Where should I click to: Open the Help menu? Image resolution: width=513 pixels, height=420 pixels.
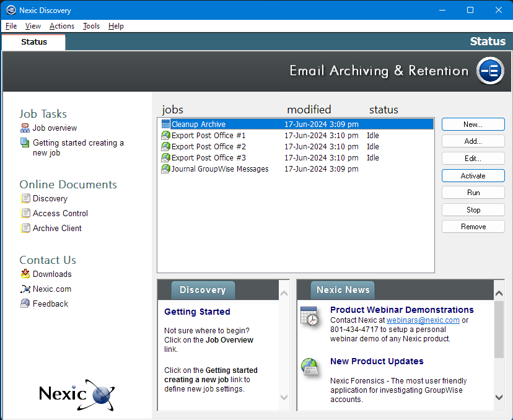pyautogui.click(x=116, y=26)
